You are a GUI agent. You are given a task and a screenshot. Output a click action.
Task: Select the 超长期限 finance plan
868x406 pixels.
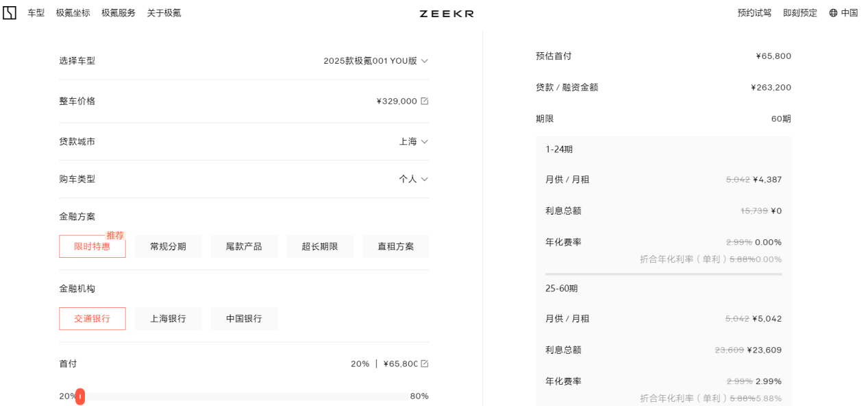coord(320,246)
